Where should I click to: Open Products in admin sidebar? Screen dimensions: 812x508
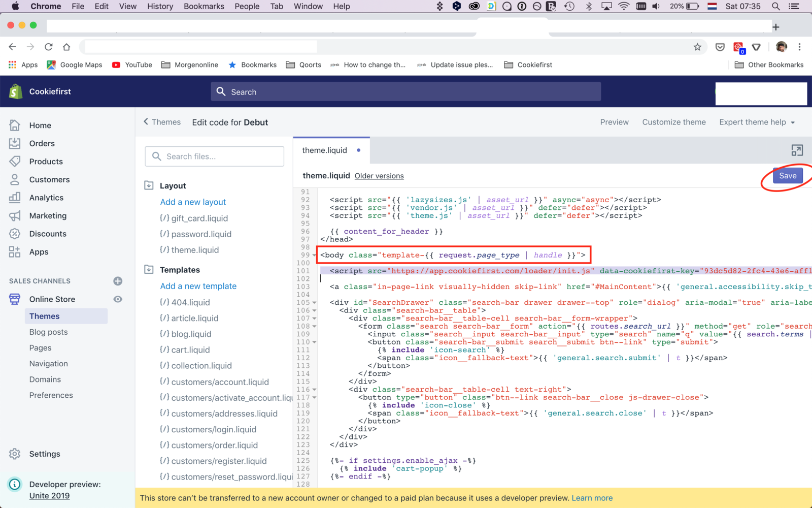click(46, 162)
